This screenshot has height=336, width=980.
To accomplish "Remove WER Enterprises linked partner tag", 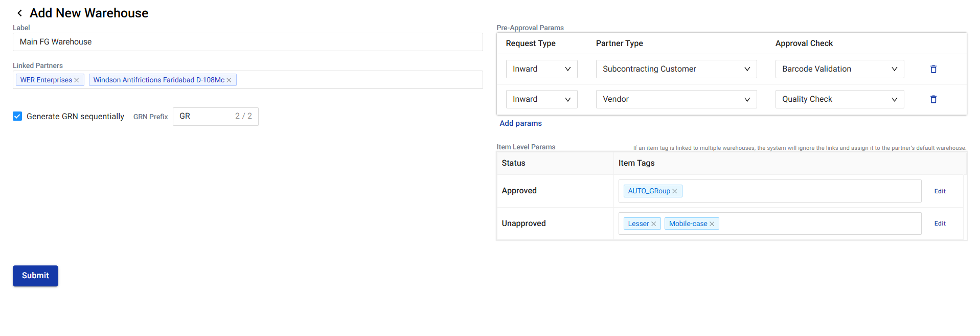I will point(77,80).
